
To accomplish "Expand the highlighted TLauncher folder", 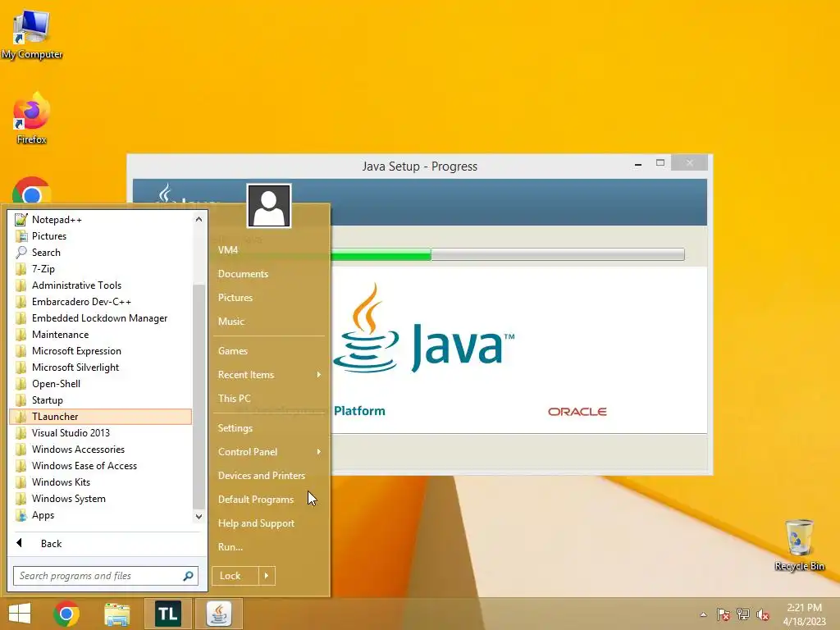I will pyautogui.click(x=100, y=417).
